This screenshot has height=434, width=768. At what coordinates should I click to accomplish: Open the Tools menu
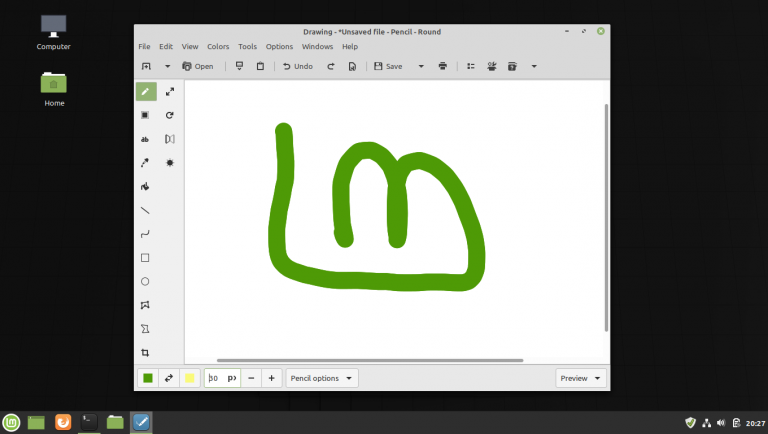coord(247,47)
